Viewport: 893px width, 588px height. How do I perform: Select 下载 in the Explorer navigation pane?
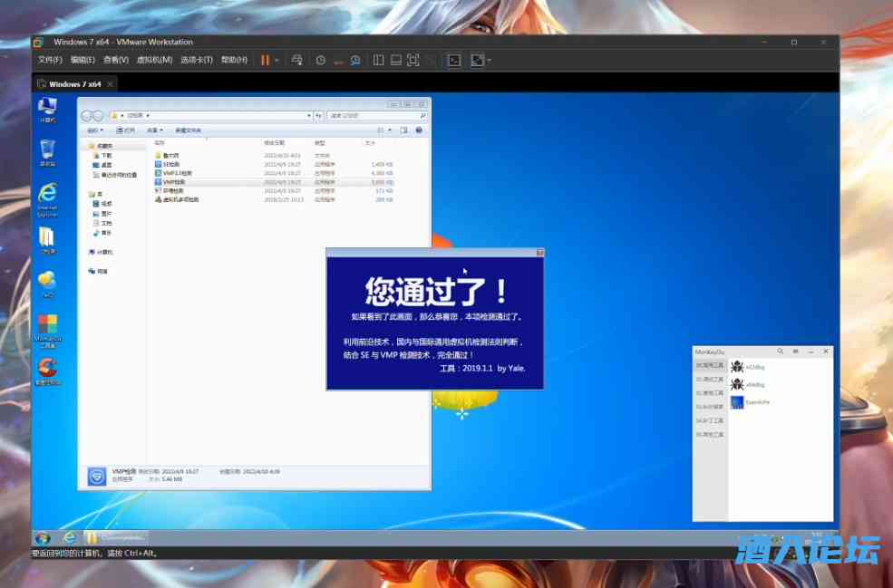tap(103, 156)
